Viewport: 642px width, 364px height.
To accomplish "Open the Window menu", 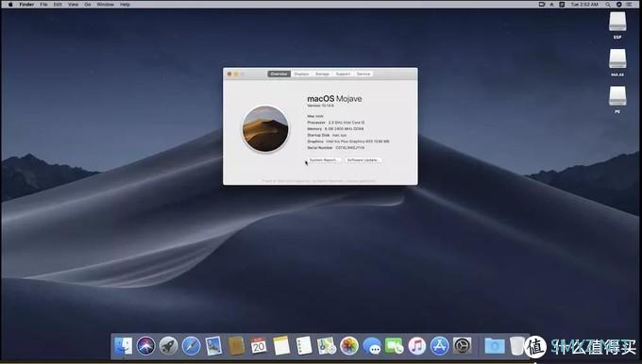I will (x=105, y=5).
